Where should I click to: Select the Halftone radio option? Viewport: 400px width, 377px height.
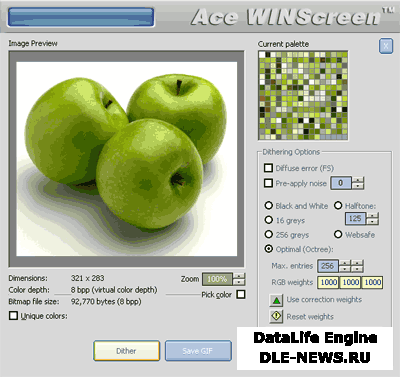pyautogui.click(x=338, y=205)
